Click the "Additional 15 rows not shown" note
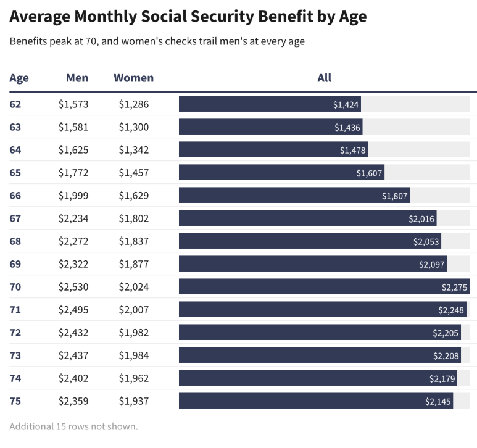Viewport: 477px width, 448px height. [x=73, y=426]
